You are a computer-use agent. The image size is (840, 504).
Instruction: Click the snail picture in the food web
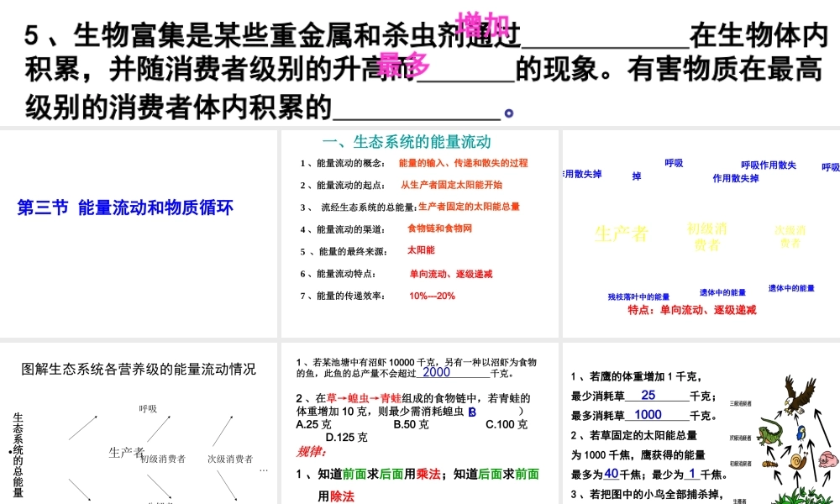798,461
